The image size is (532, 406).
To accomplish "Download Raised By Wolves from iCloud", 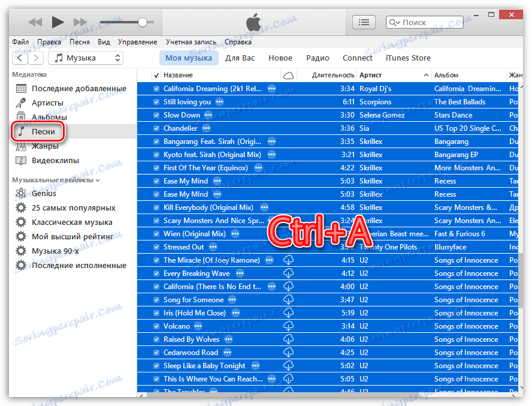I will [x=288, y=339].
